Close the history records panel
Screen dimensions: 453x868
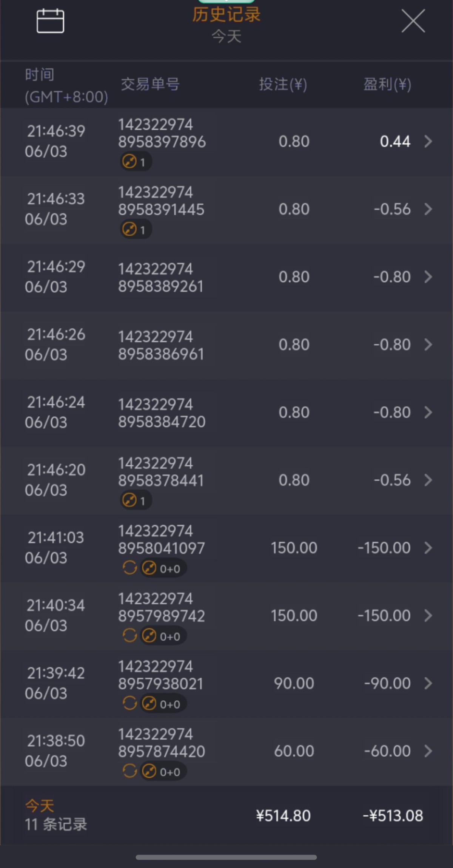click(x=413, y=21)
